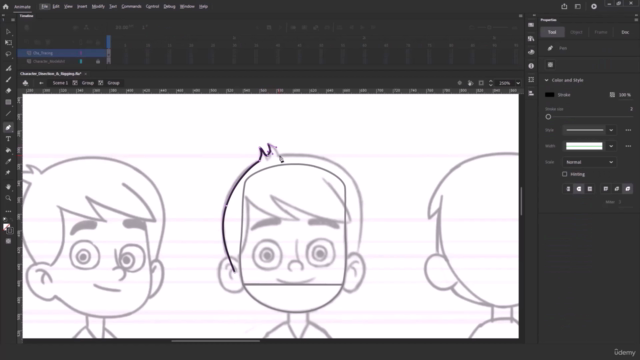Open the stage zoom 250% dropdown

tap(518, 83)
